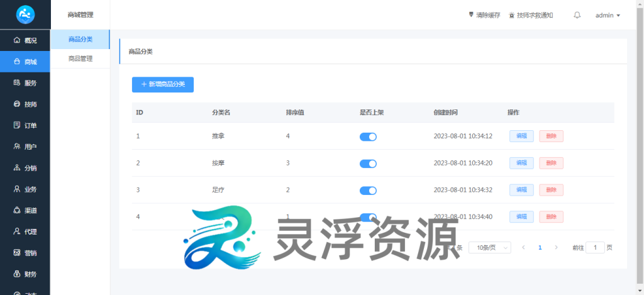Click the 分销 hierarchy icon
This screenshot has height=295, width=644.
tap(17, 168)
